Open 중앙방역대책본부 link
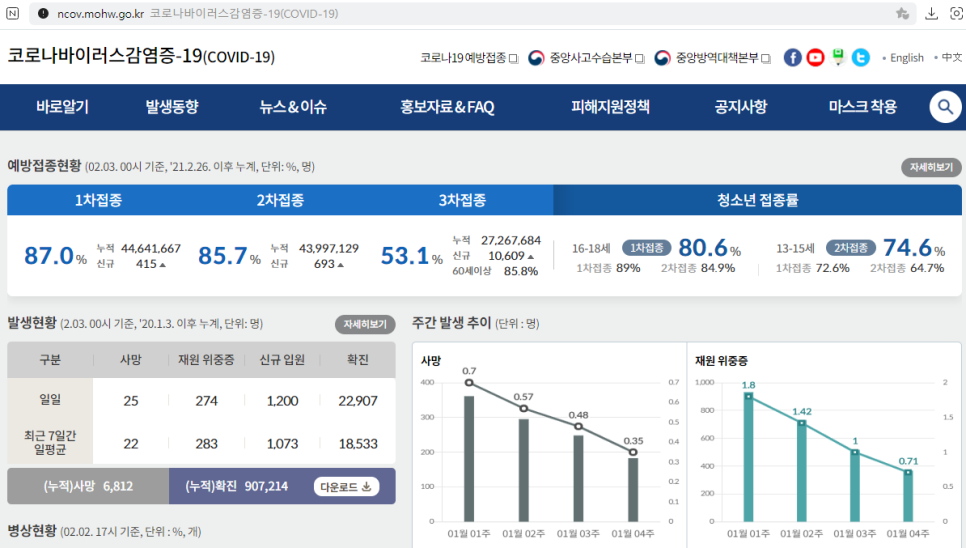Viewport: 966px width, 548px height. coord(723,58)
